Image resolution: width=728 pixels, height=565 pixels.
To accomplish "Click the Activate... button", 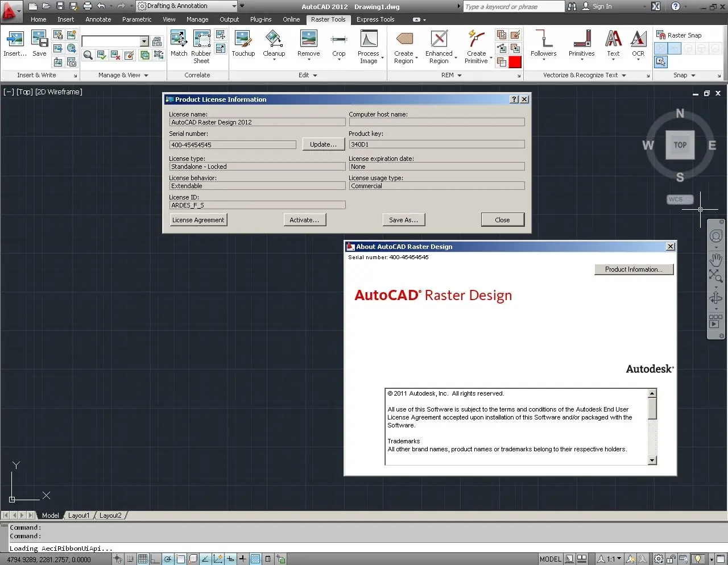I will coord(304,220).
